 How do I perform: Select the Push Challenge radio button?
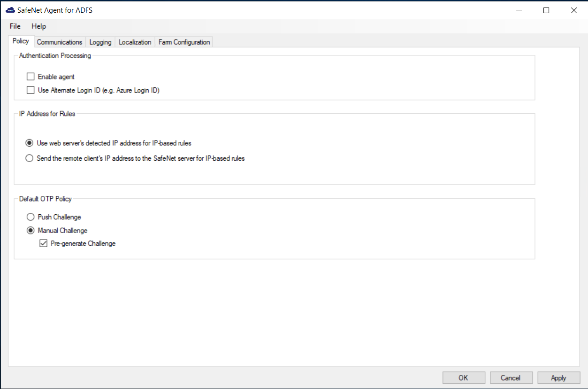(31, 217)
